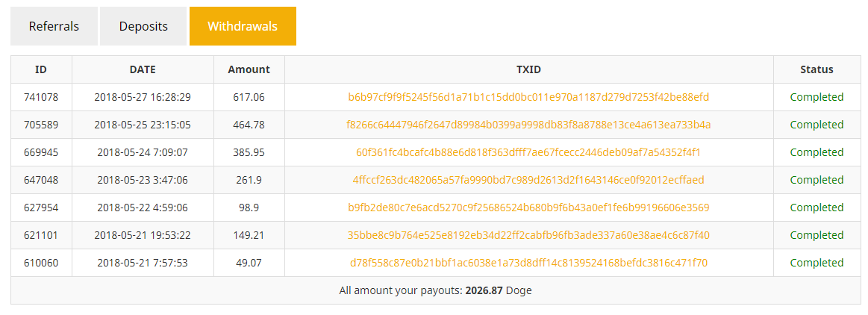Switch to the Referrals tab
Screen dimensions: 868x315
(54, 26)
